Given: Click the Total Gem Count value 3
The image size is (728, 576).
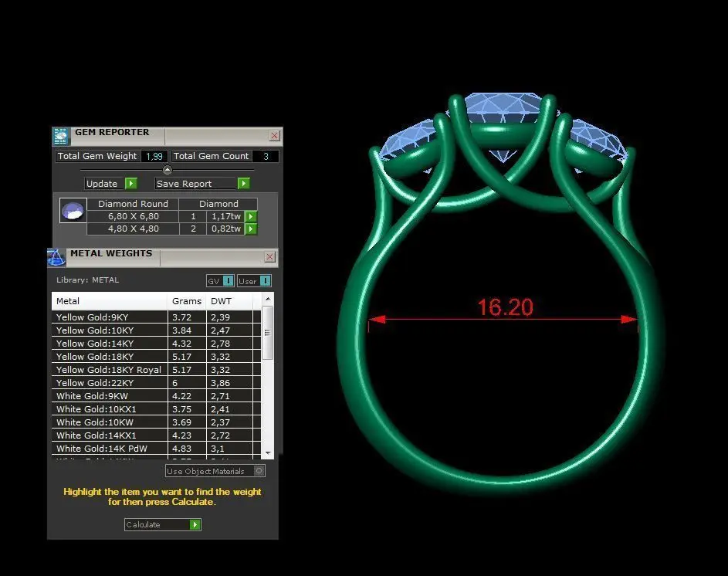Looking at the screenshot, I should (x=266, y=156).
